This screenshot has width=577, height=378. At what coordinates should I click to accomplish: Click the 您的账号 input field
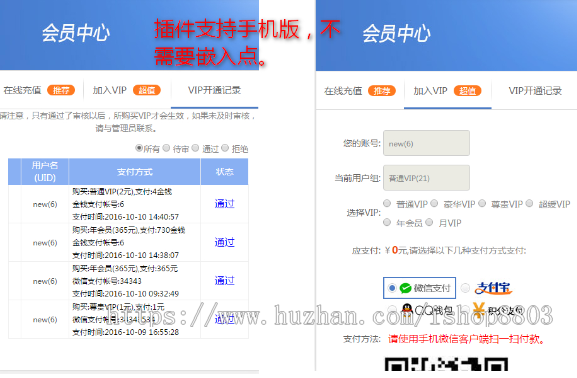coord(426,143)
